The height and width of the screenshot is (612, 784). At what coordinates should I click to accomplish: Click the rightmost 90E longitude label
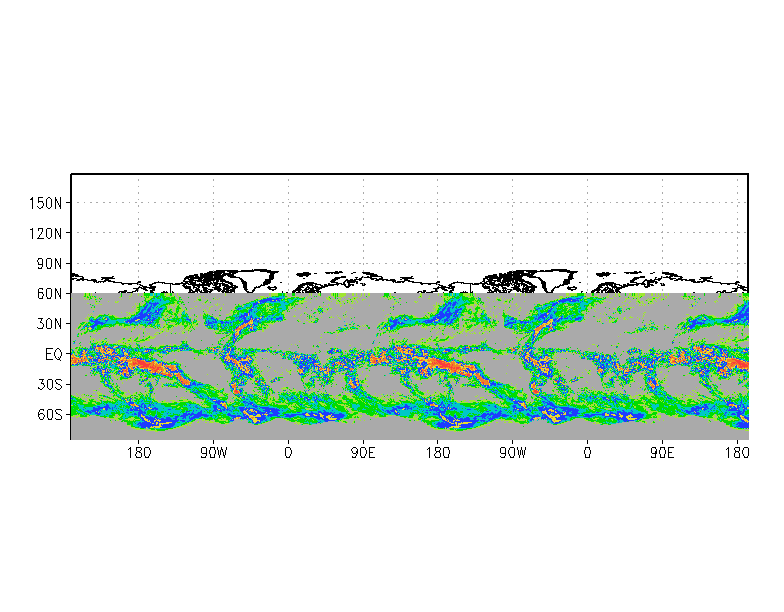coord(662,453)
